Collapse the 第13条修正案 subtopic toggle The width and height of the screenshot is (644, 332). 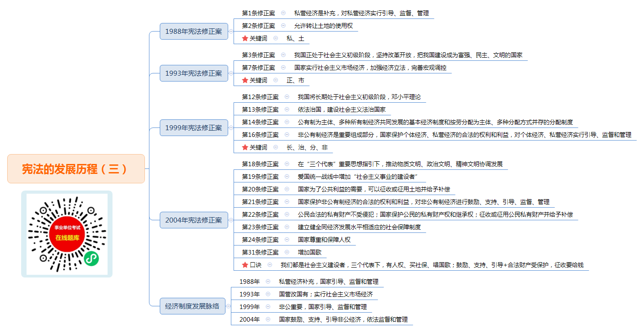(x=287, y=109)
